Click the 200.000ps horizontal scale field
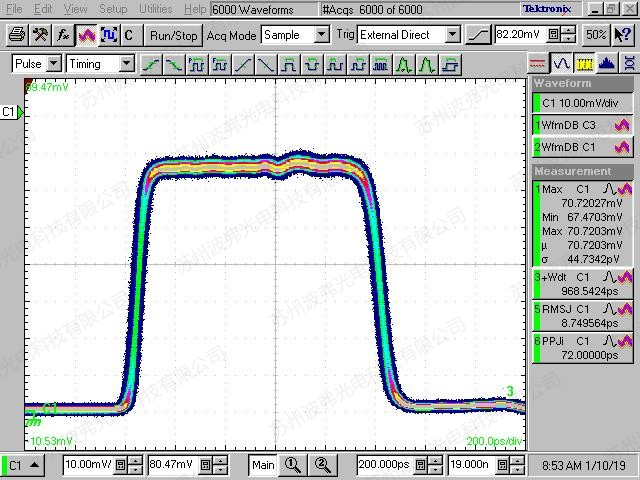This screenshot has width=640, height=480. (x=381, y=465)
